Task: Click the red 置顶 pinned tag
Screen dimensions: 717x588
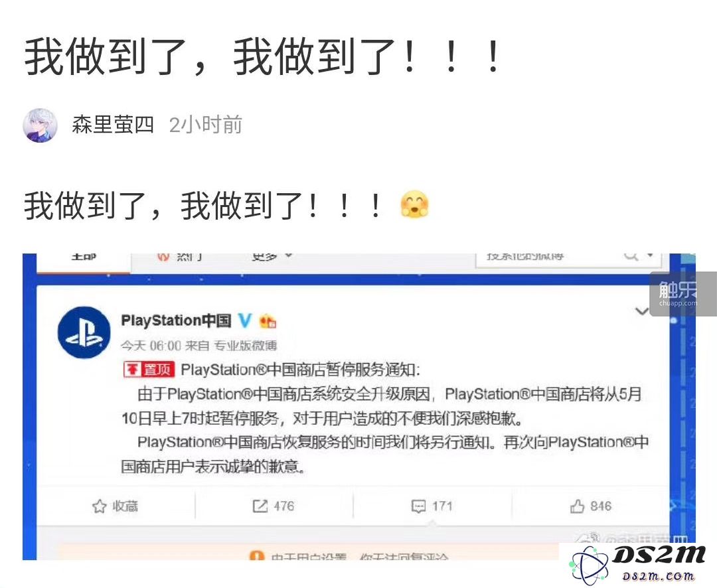Action: [x=149, y=370]
